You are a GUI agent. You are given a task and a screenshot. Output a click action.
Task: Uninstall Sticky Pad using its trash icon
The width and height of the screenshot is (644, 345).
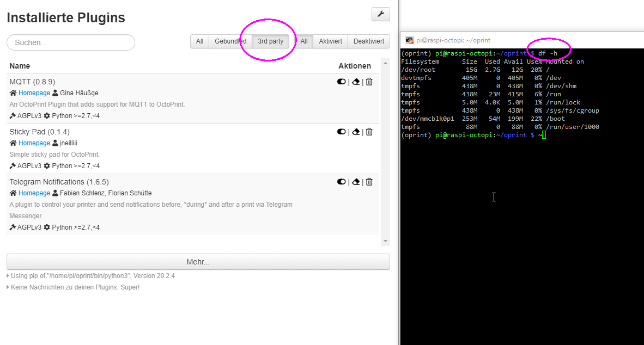369,131
